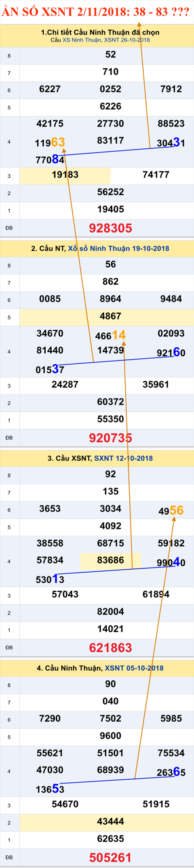Select the number 3653
The height and width of the screenshot is (868, 194).
(50, 509)
